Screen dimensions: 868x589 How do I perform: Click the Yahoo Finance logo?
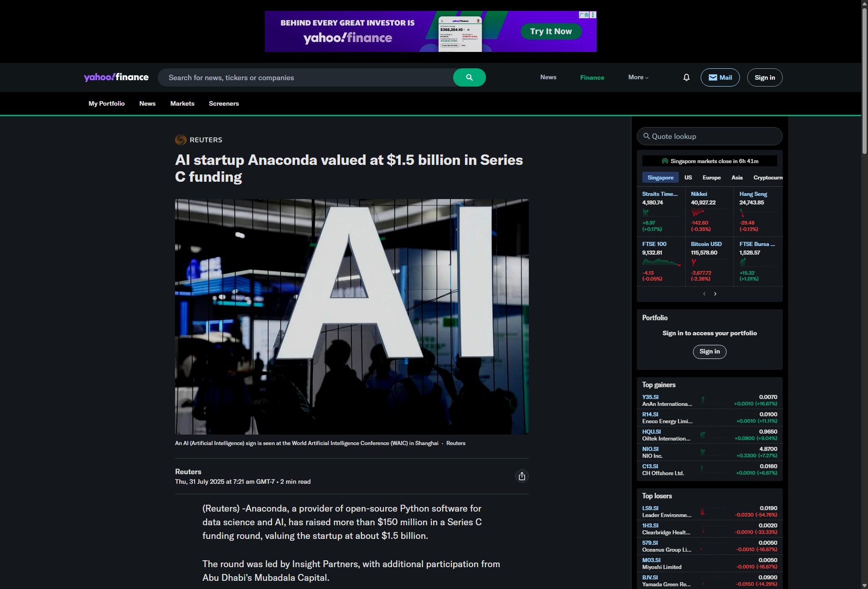click(x=116, y=77)
